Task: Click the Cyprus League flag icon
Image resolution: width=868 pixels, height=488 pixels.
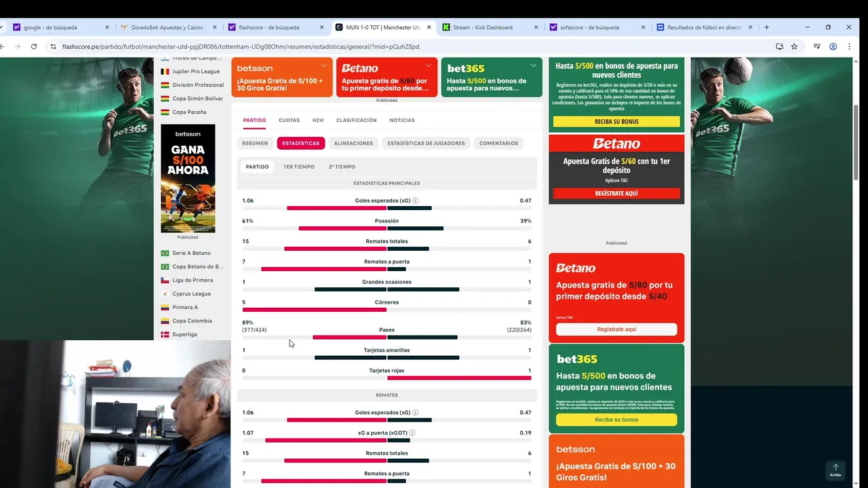Action: click(x=165, y=293)
